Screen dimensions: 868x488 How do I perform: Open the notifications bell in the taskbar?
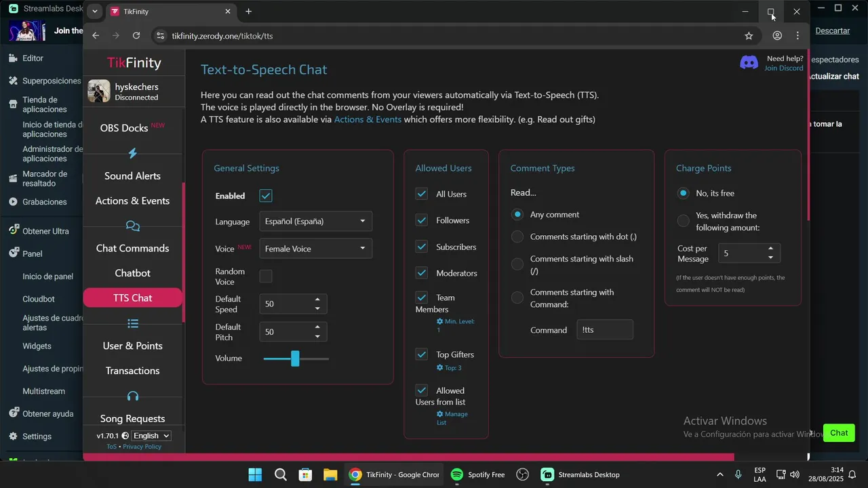852,474
